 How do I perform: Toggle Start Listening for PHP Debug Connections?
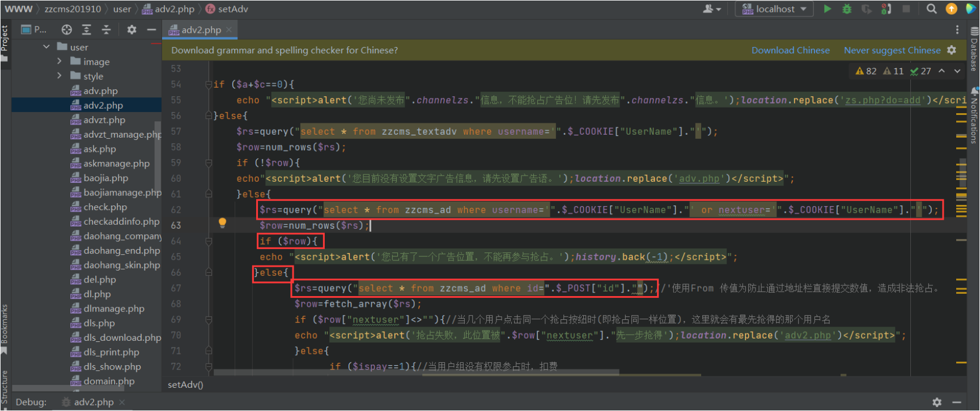(x=886, y=9)
